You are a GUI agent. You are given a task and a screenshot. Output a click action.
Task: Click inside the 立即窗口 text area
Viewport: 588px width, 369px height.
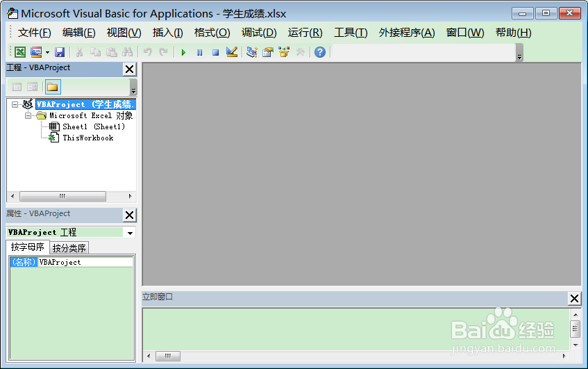[355, 329]
